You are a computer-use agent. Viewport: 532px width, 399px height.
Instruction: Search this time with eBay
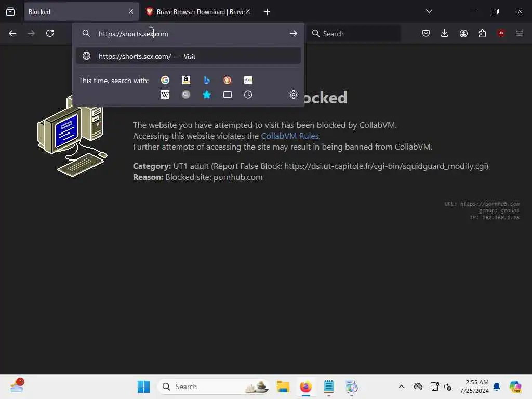[x=248, y=80]
